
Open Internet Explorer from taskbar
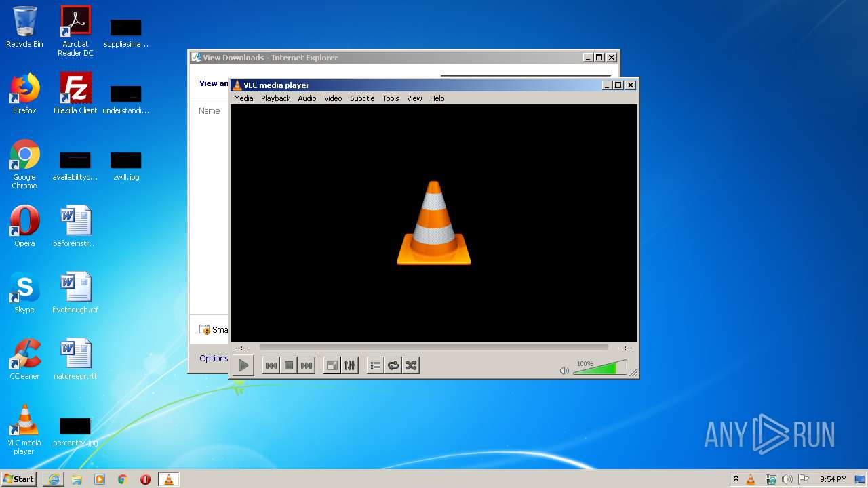click(54, 479)
